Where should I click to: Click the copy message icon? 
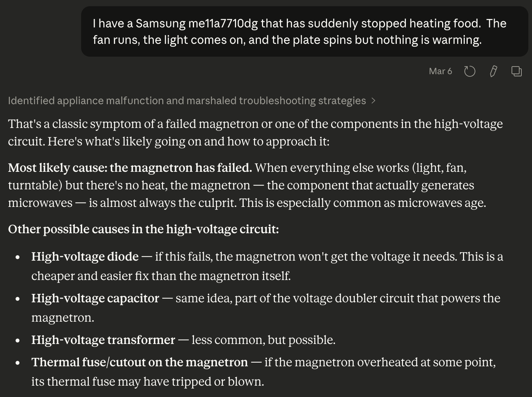point(516,71)
